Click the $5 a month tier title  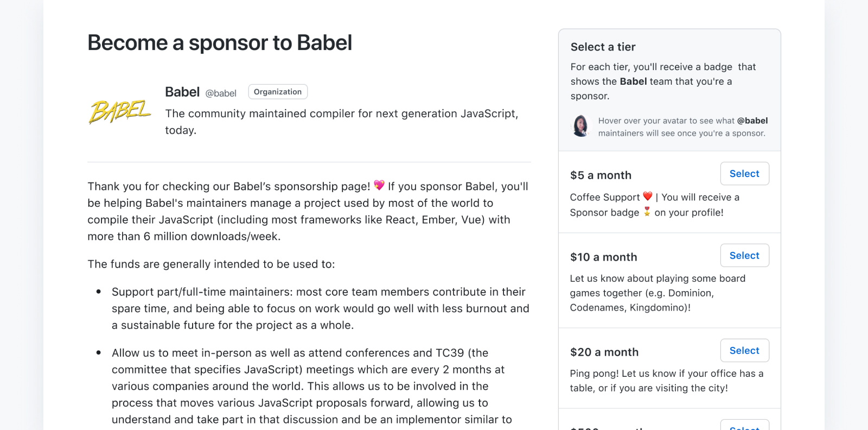pos(601,175)
